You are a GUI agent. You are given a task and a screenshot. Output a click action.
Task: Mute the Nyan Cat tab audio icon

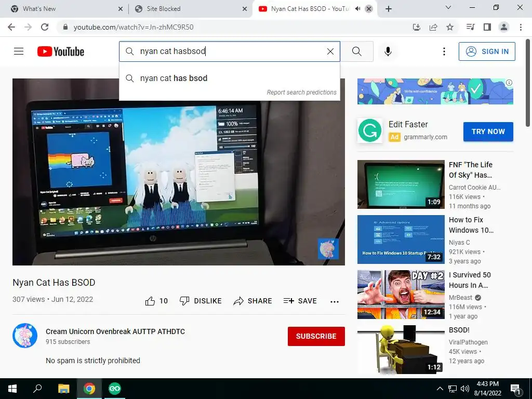click(357, 9)
